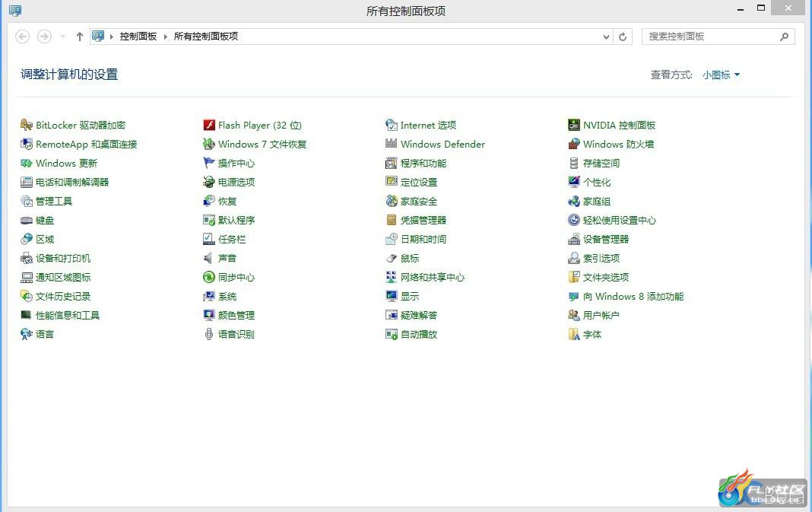Select 控制面板 in the address breadcrumb
Image resolution: width=812 pixels, height=512 pixels.
pyautogui.click(x=138, y=37)
